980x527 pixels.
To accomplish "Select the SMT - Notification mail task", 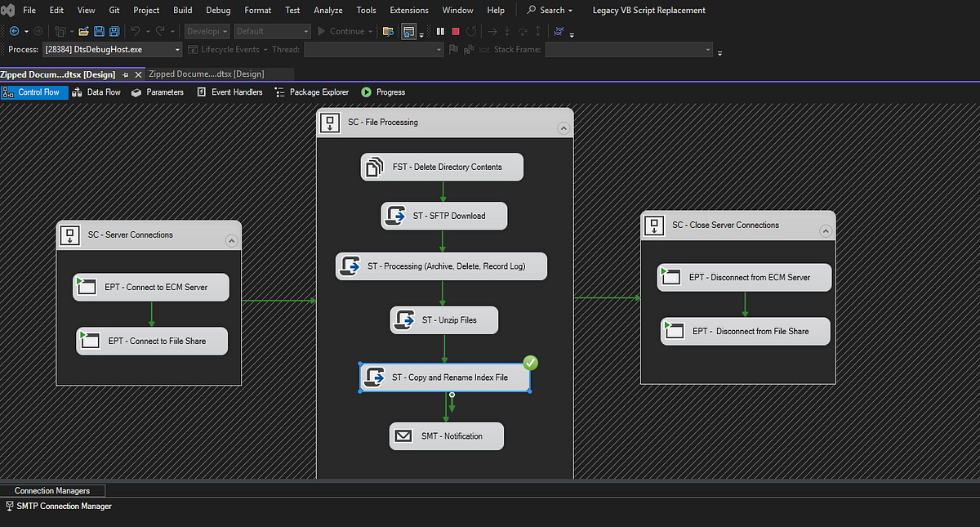I will pyautogui.click(x=446, y=436).
